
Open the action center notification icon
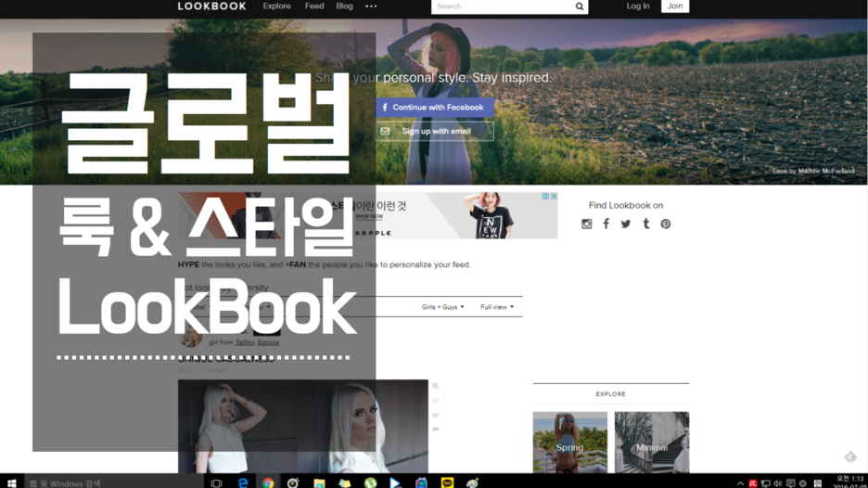click(x=790, y=483)
